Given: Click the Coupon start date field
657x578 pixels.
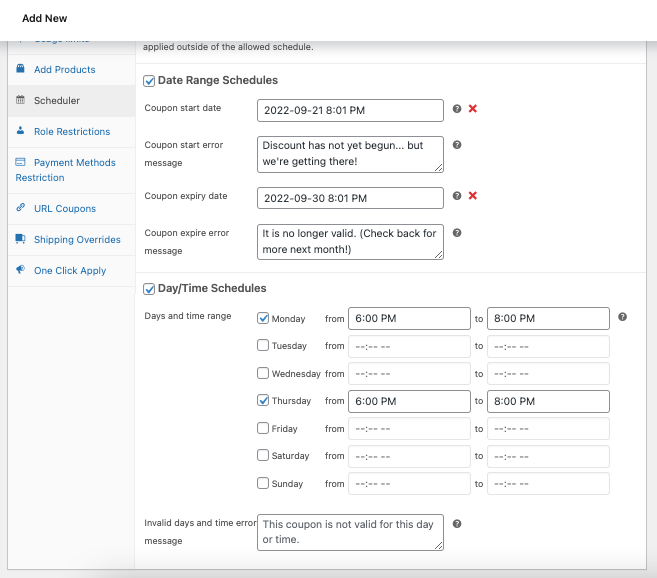Looking at the screenshot, I should pos(350,111).
